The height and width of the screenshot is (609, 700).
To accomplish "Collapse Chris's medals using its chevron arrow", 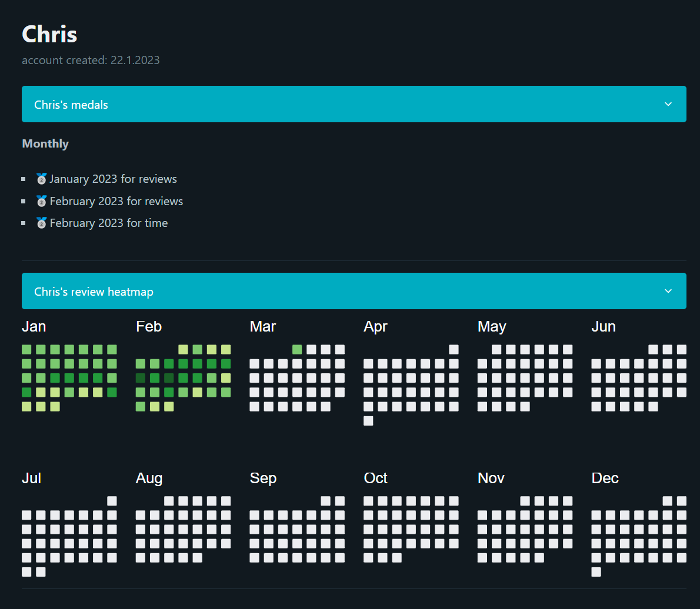I will click(x=668, y=104).
